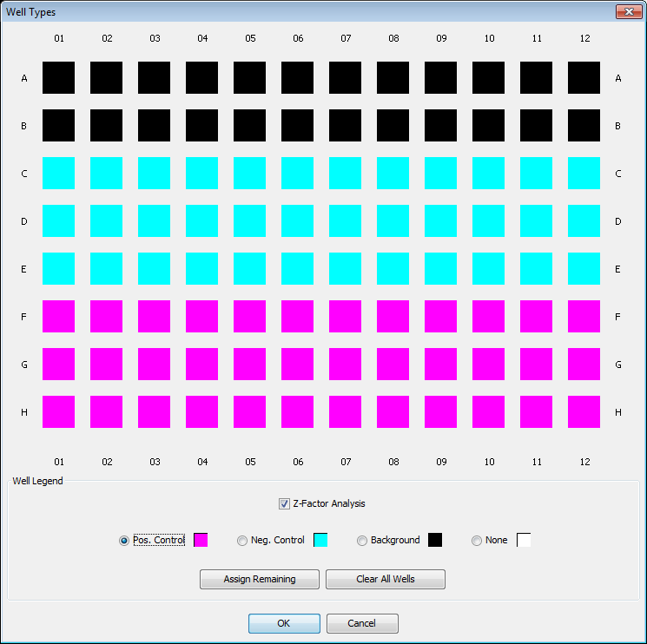647x644 pixels.
Task: Select well D04
Action: (201, 221)
